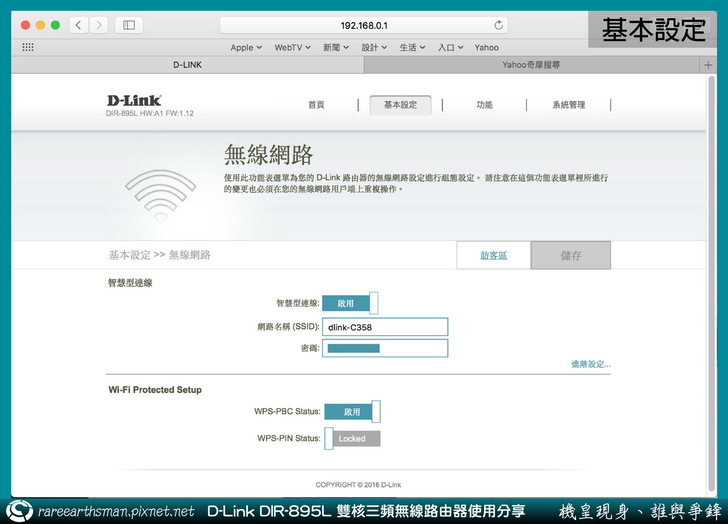
Task: Open the 進階設定... link
Action: [x=590, y=364]
